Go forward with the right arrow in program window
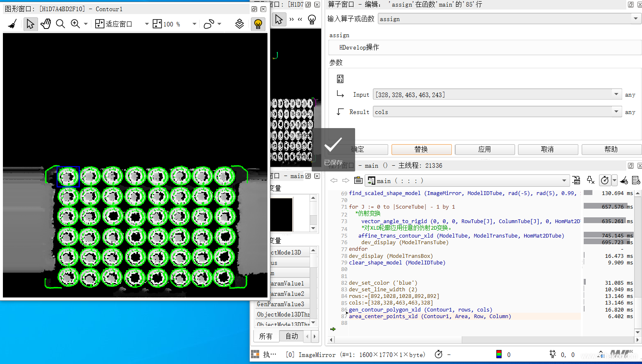Viewport: 642px width, 364px height. 346,181
